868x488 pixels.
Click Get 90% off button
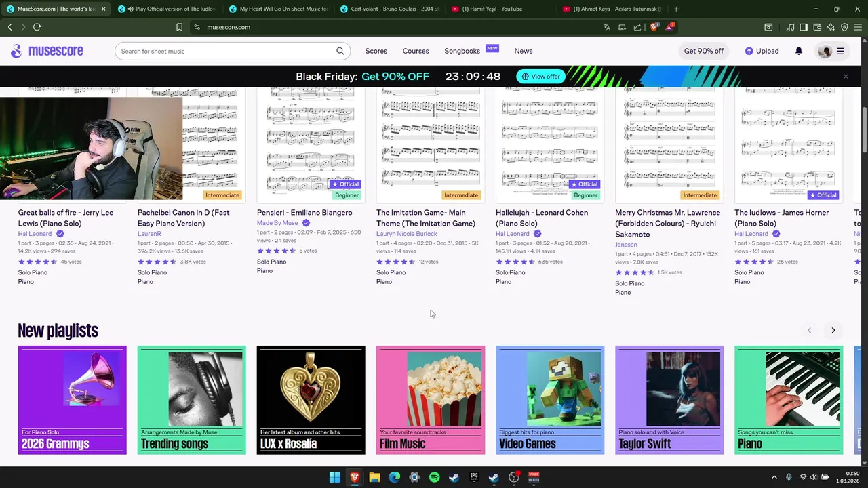pyautogui.click(x=704, y=51)
